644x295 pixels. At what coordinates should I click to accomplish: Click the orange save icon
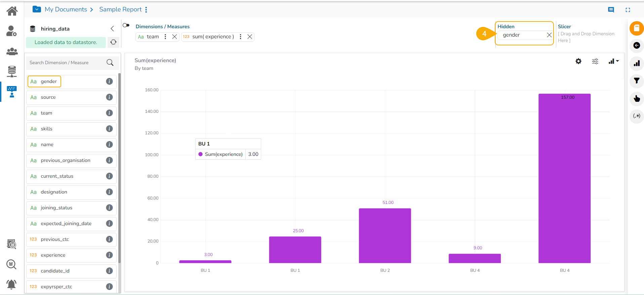(x=637, y=29)
